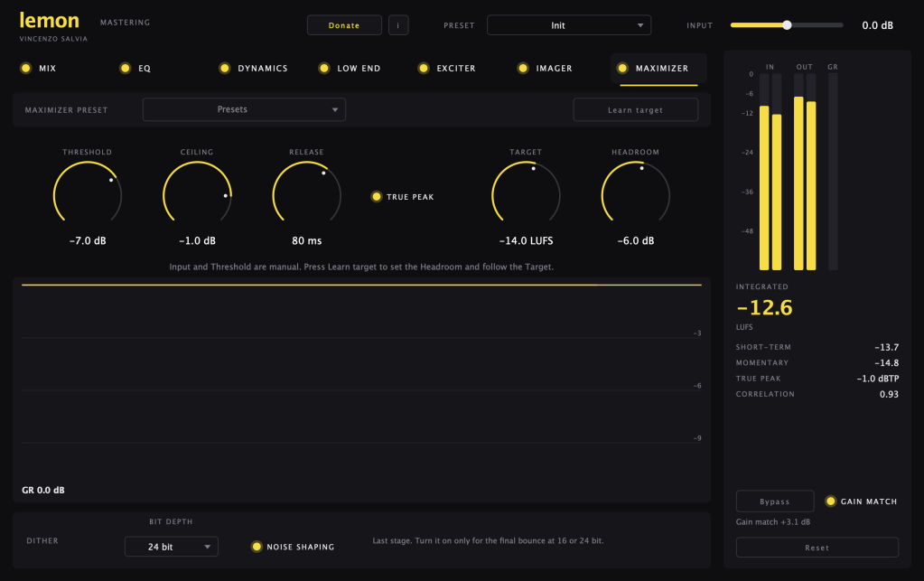Viewport: 924px width, 581px height.
Task: Toggle the MIX module power indicator
Action: point(26,69)
